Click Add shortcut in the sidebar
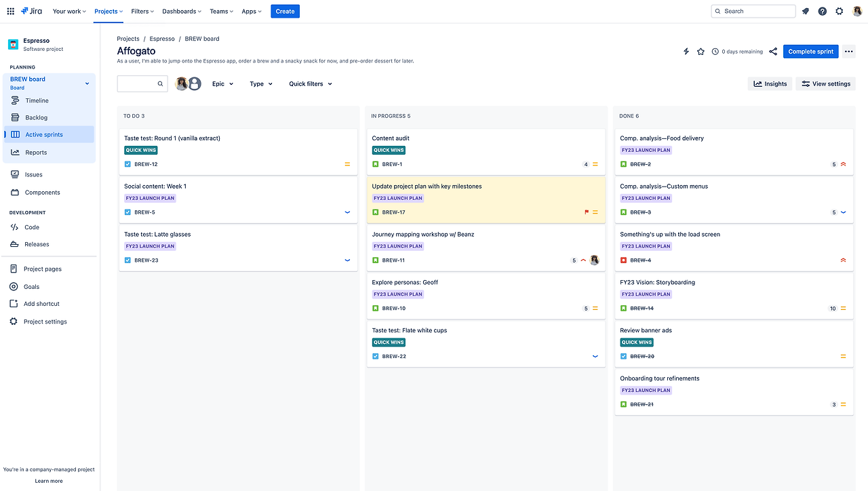Viewport: 868px width, 491px height. (49, 304)
